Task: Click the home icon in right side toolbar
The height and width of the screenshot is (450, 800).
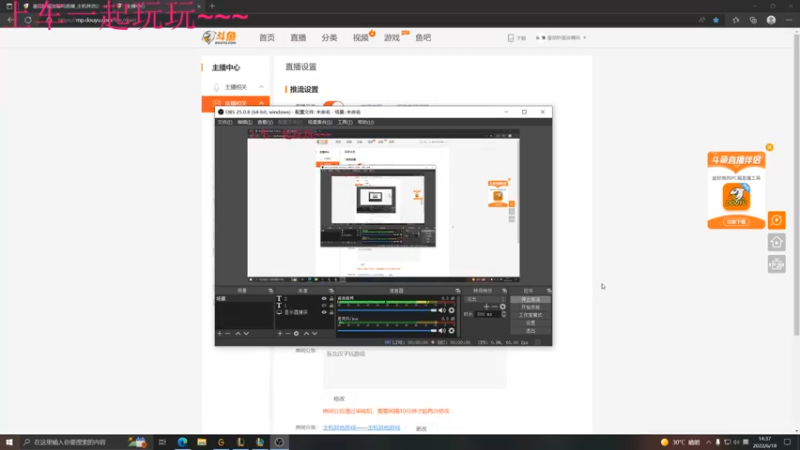Action: pyautogui.click(x=777, y=242)
